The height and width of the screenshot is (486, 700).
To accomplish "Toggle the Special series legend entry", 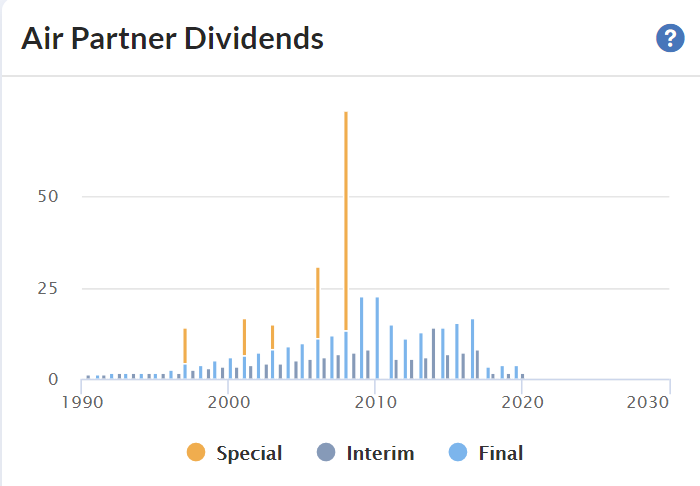I will click(234, 453).
